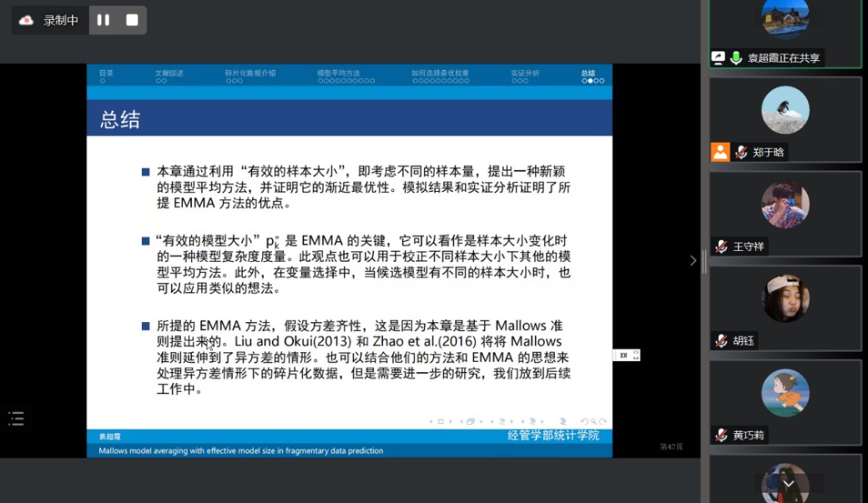This screenshot has width=868, height=503.
Task: Click the muted microphone icon for 黄巧莉
Action: (722, 435)
